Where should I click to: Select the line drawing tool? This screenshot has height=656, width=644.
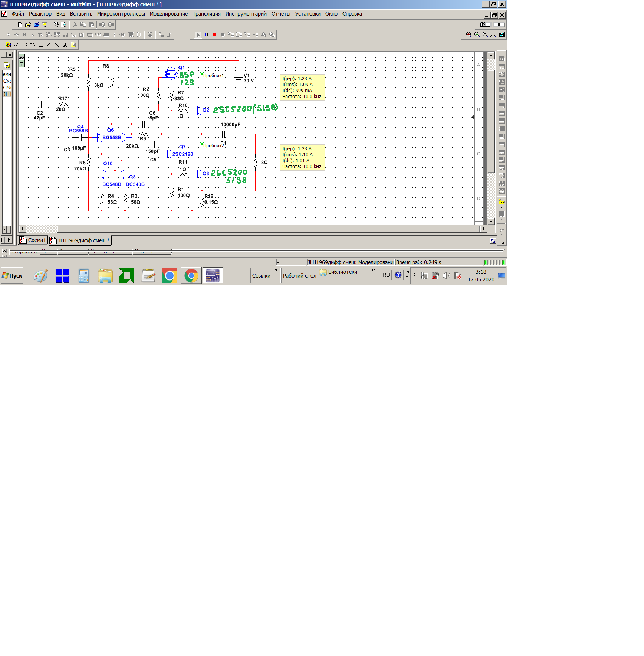57,45
